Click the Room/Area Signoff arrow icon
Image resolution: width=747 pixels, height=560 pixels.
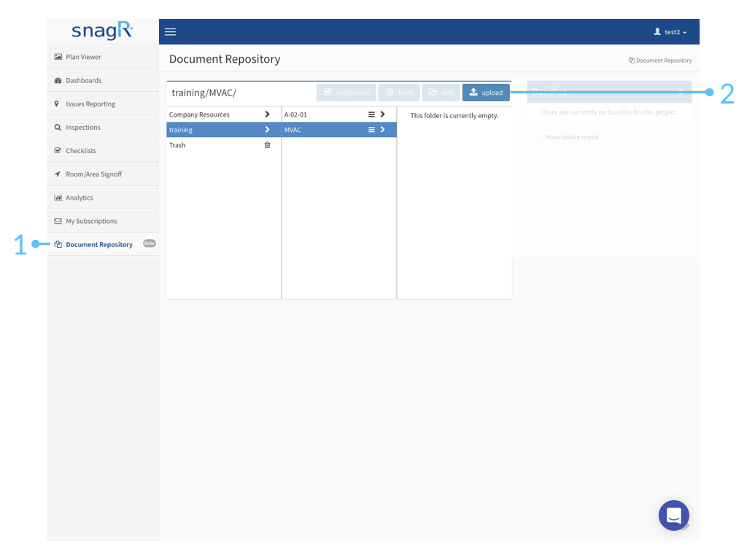click(58, 174)
